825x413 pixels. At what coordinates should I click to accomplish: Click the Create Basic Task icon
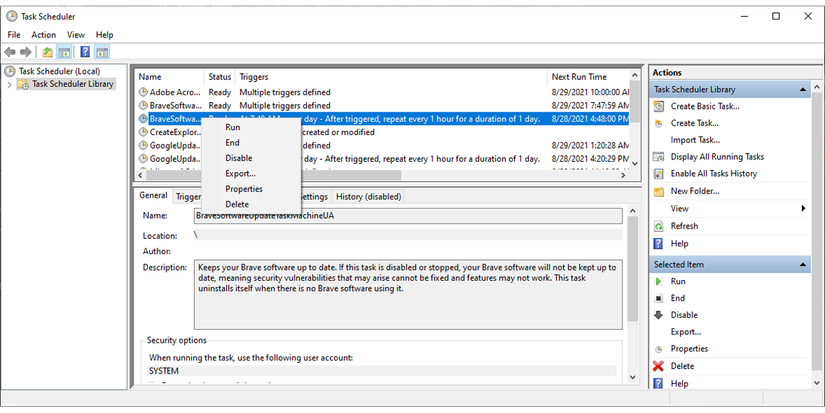point(658,106)
